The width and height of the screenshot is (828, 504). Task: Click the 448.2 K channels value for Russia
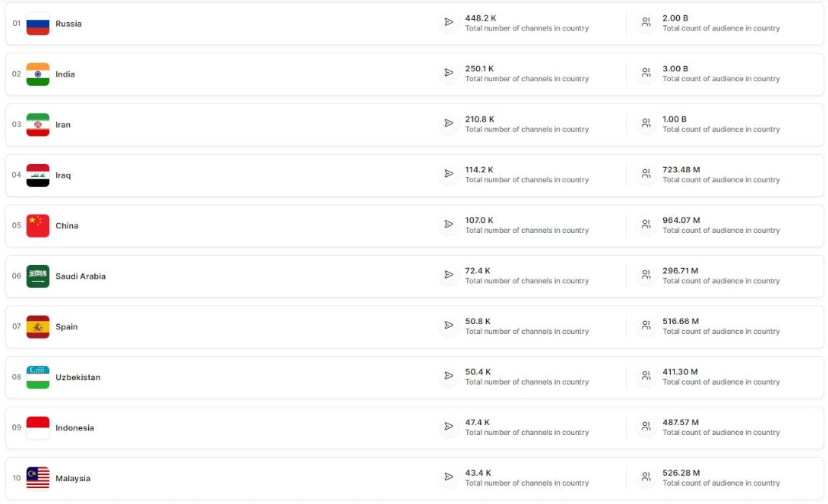point(481,18)
